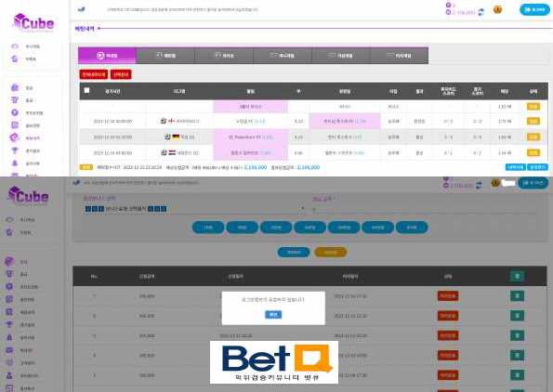
Task: Click the yellow status badge in the German-flag row
Action: coord(533,137)
